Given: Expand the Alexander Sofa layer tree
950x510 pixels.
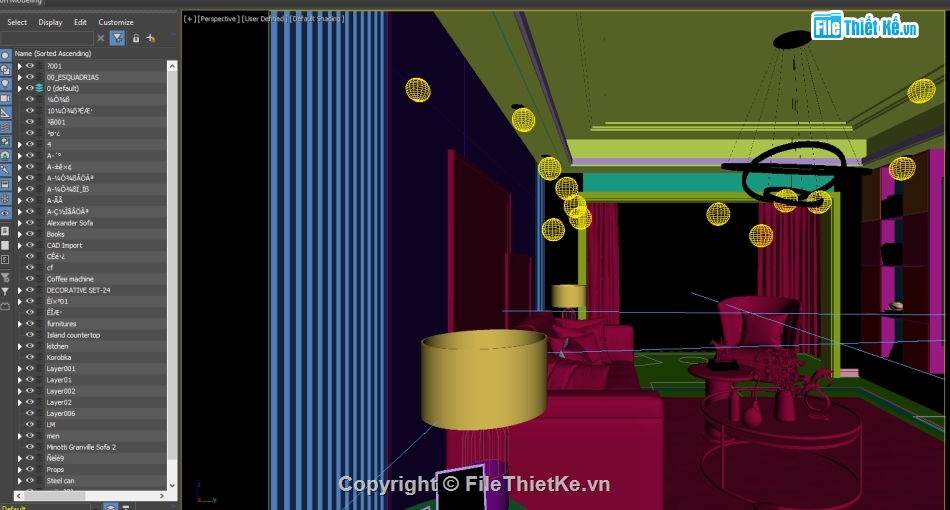Looking at the screenshot, I should 19,223.
